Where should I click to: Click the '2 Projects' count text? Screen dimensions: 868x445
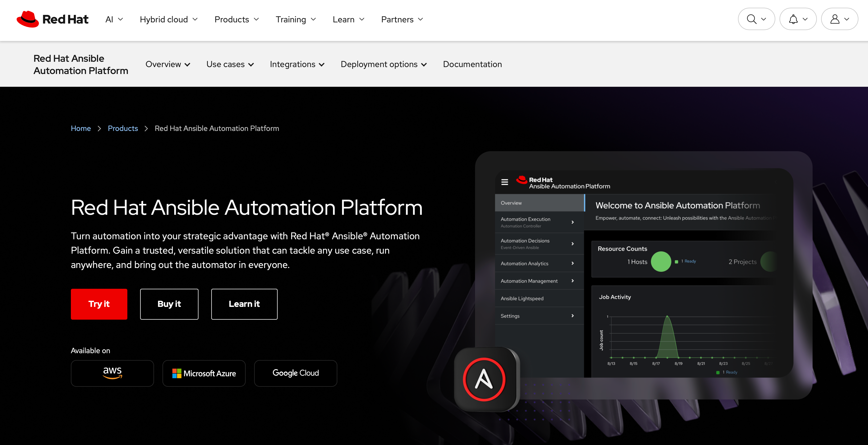pyautogui.click(x=742, y=262)
